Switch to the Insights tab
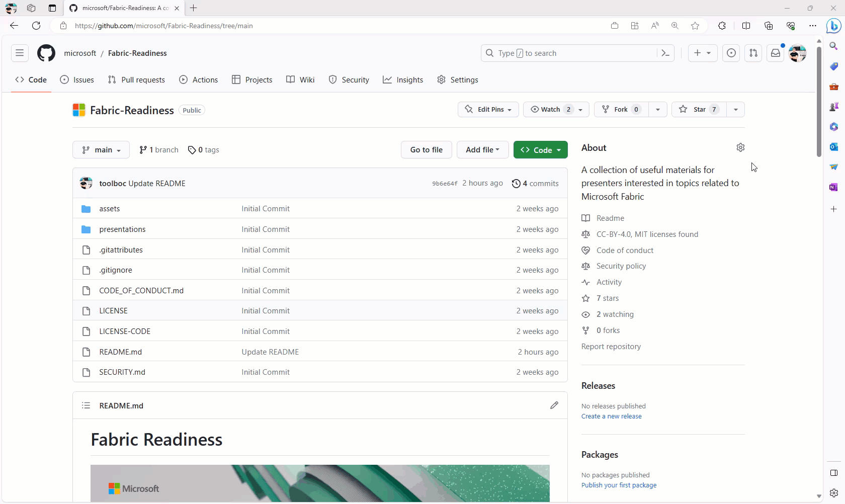This screenshot has width=845, height=504. (403, 79)
